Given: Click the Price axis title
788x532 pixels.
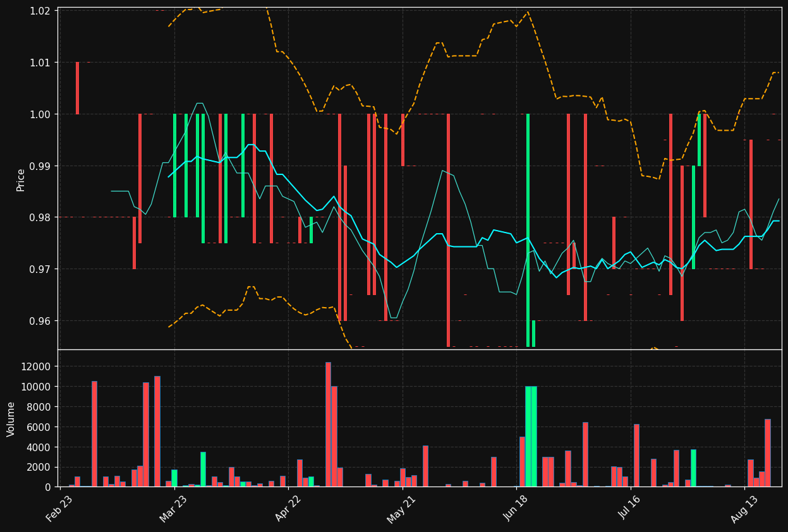Looking at the screenshot, I should 21,179.
